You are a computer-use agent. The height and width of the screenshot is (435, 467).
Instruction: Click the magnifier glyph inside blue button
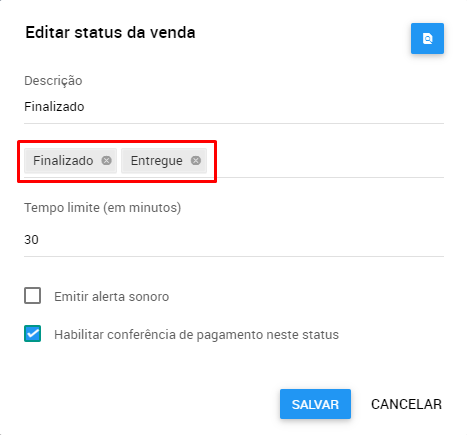click(427, 39)
